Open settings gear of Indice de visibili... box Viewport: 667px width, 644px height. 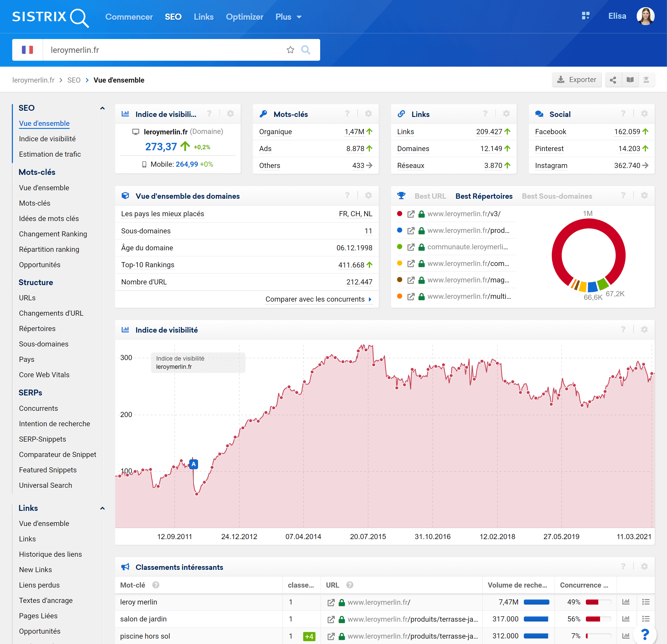pyautogui.click(x=230, y=114)
